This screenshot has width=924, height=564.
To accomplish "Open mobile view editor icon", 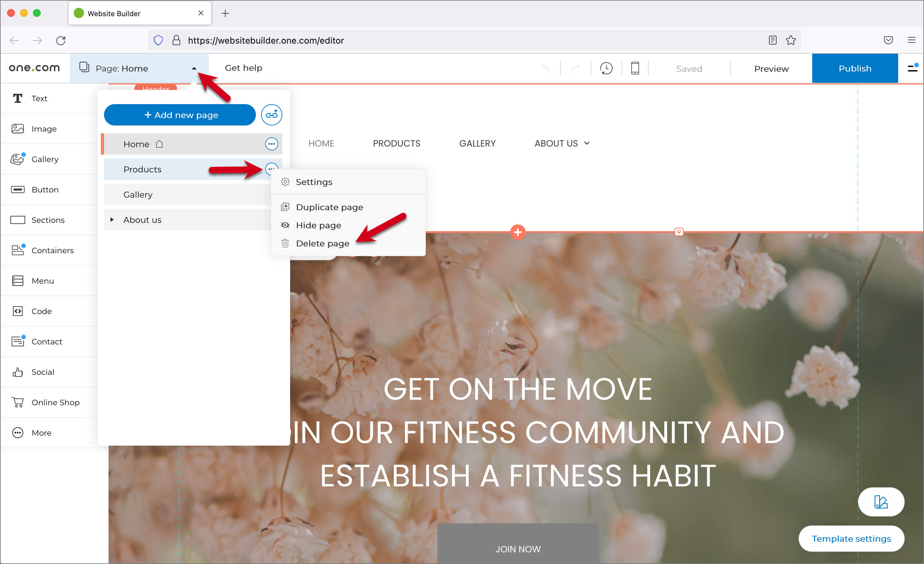I will [635, 68].
